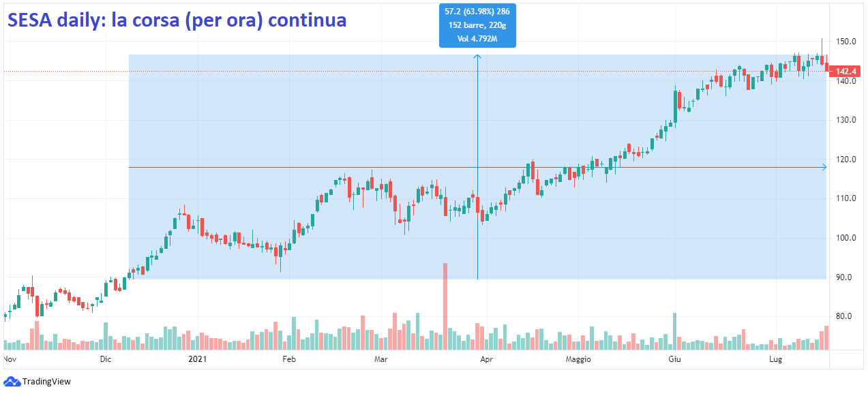Select the tall green volume bar in early June
The image size is (868, 394).
click(674, 331)
